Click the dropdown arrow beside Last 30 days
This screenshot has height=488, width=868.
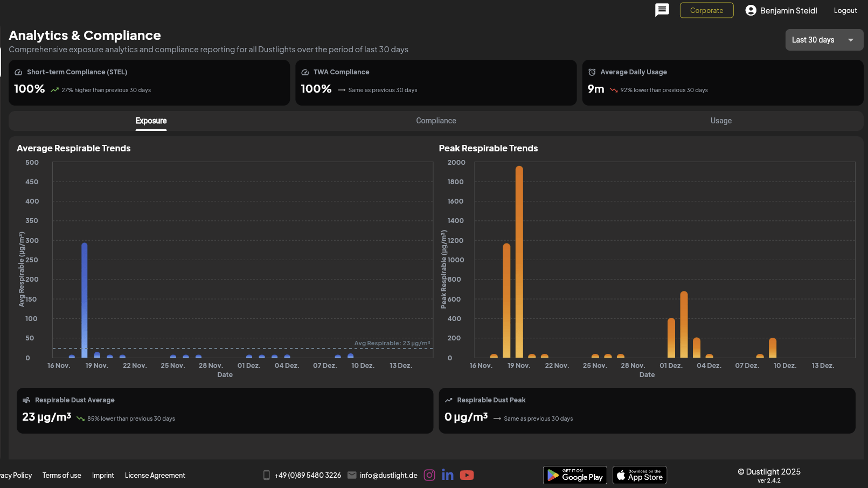pyautogui.click(x=851, y=40)
